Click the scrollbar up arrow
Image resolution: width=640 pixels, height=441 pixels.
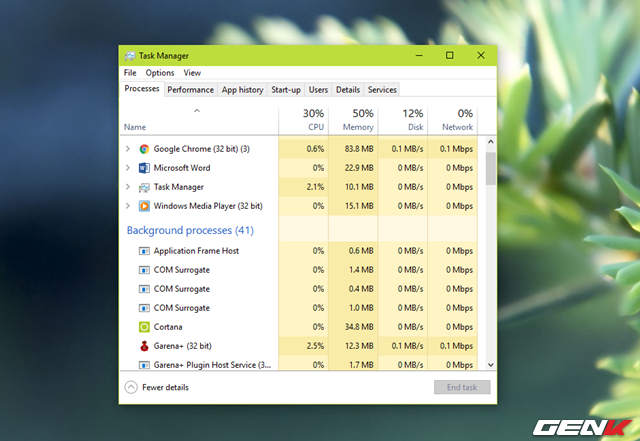[491, 142]
